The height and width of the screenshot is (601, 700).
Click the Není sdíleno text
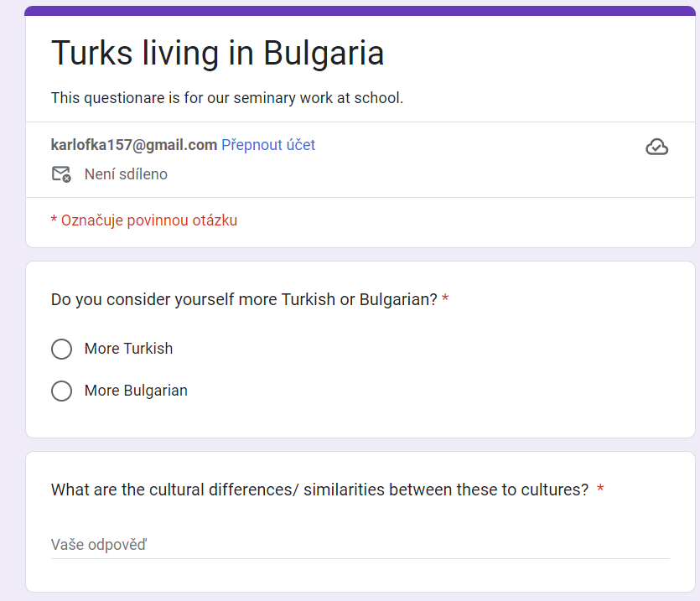coord(126,174)
